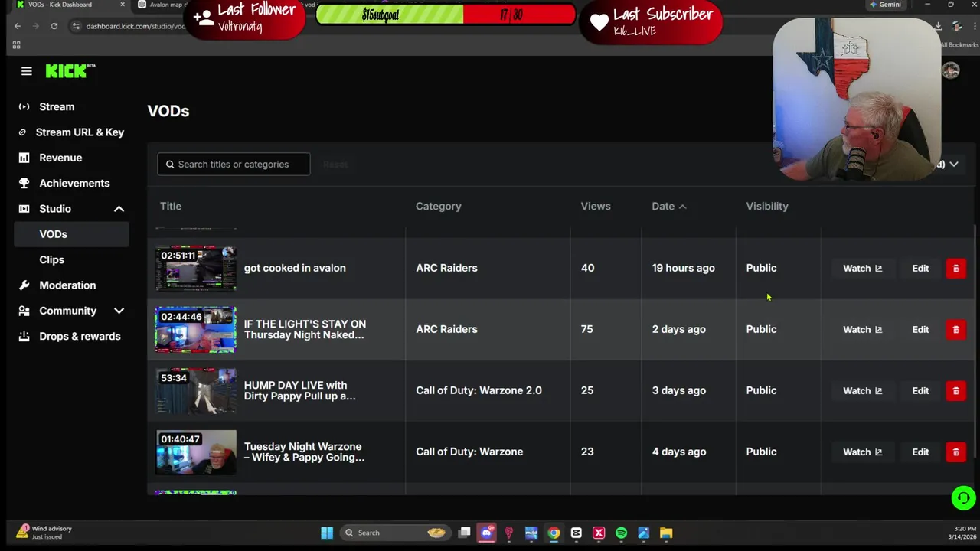Click the browser address bar URL
980x551 pixels.
(x=136, y=26)
